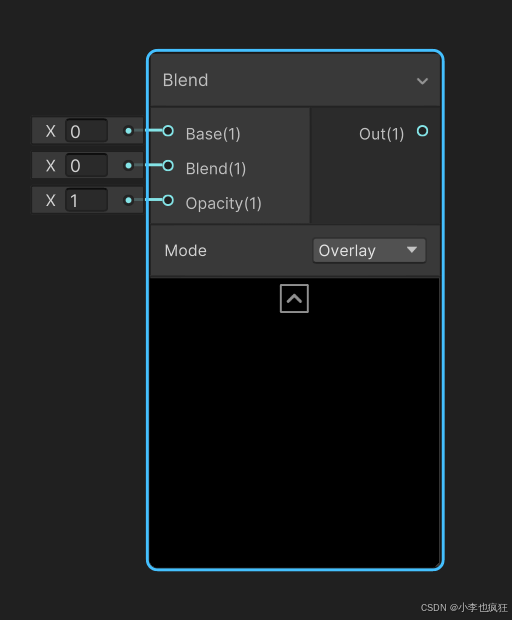Edit the X value field for Base
The height and width of the screenshot is (620, 512).
point(87,131)
